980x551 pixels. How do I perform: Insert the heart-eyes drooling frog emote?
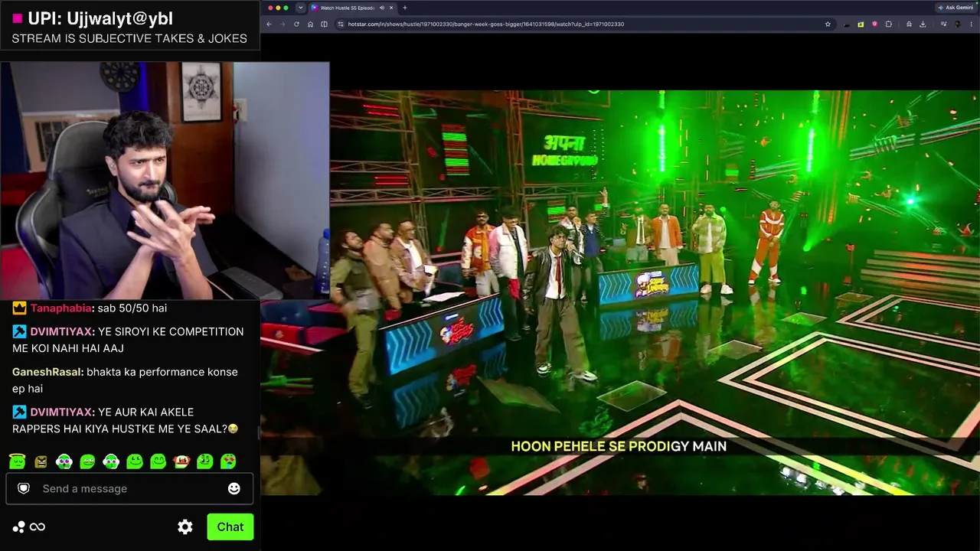pyautogui.click(x=228, y=461)
